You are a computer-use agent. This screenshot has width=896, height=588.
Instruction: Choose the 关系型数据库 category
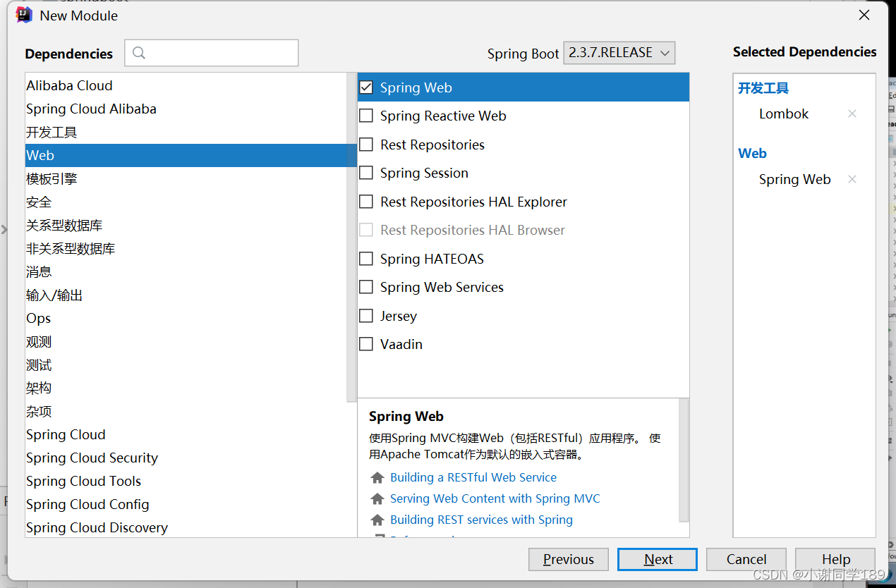point(186,225)
